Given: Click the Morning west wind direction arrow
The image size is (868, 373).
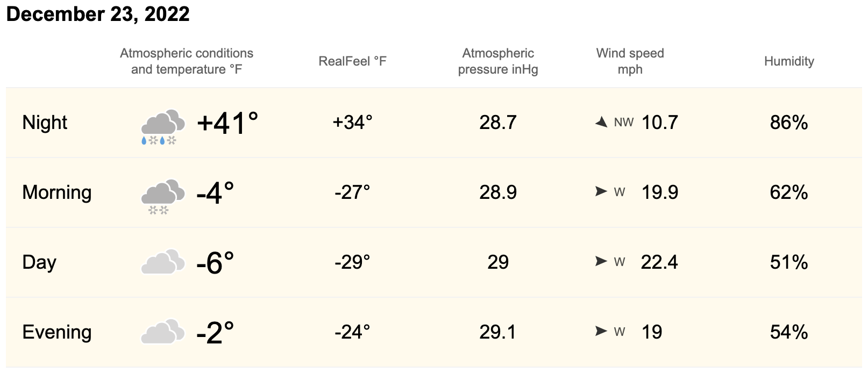Looking at the screenshot, I should [601, 191].
